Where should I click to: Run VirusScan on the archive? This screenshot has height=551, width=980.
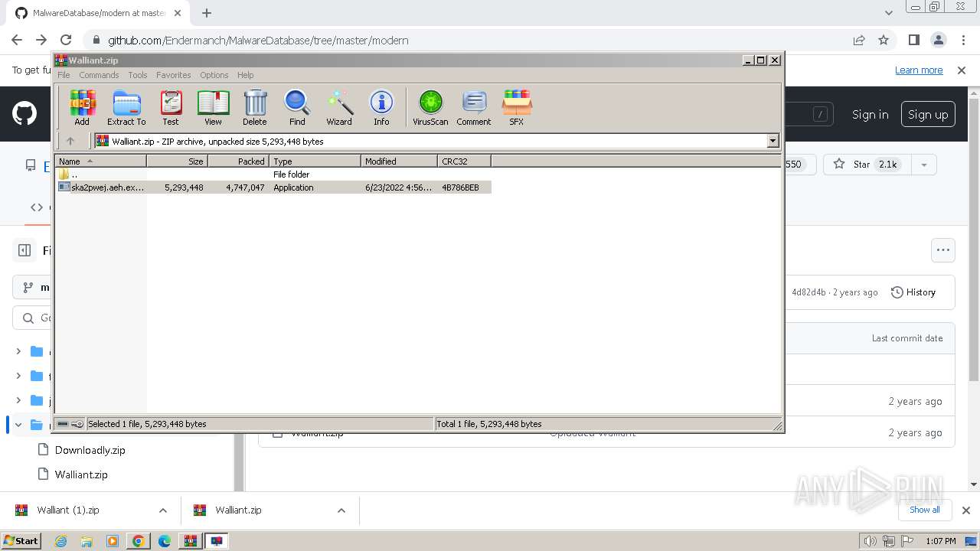(x=430, y=107)
